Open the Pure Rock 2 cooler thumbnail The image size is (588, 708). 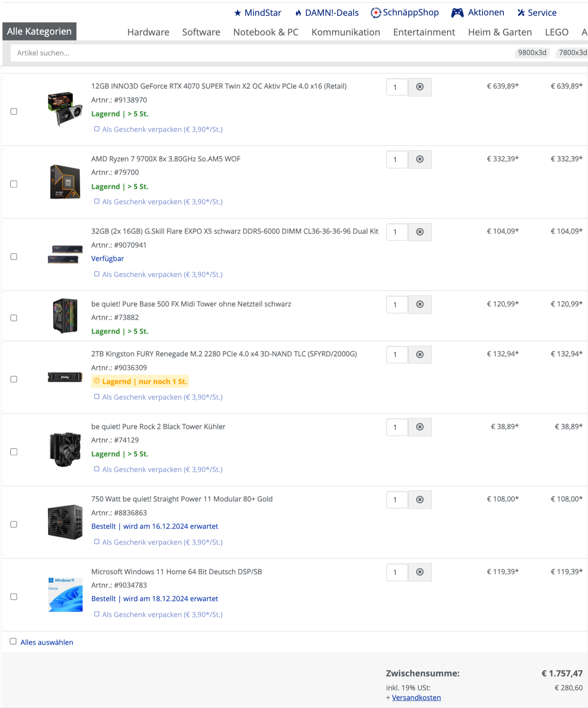[x=65, y=450]
